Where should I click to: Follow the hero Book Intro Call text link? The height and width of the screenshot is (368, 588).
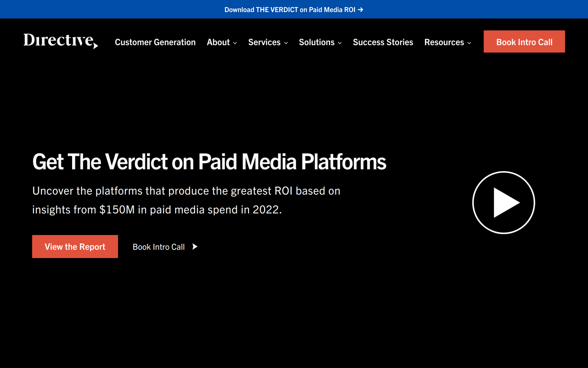point(159,247)
